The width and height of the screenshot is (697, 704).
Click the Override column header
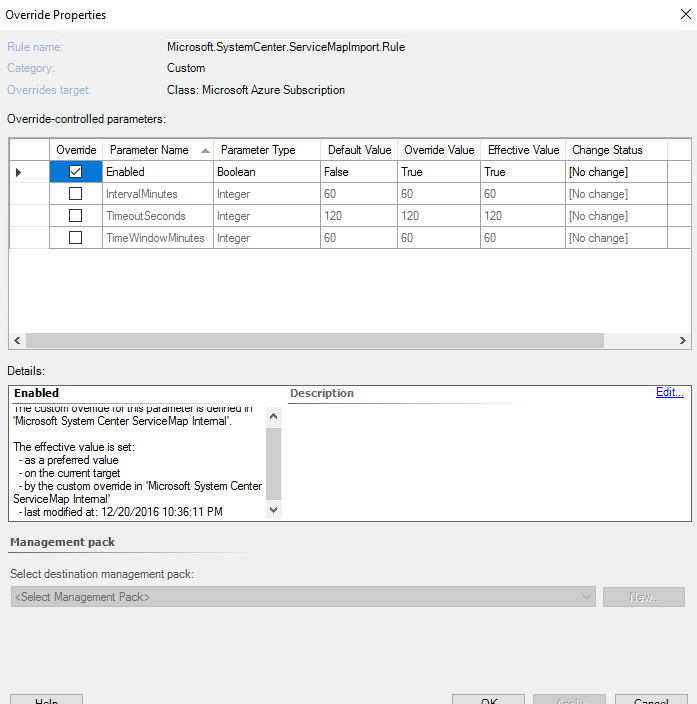(76, 150)
